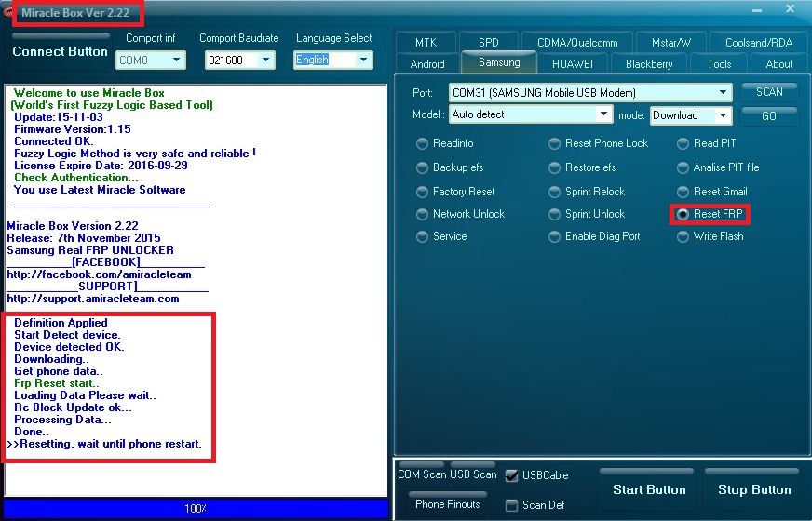Screen dimensions: 812x521
Task: Choose the Write Flash option
Action: [683, 236]
